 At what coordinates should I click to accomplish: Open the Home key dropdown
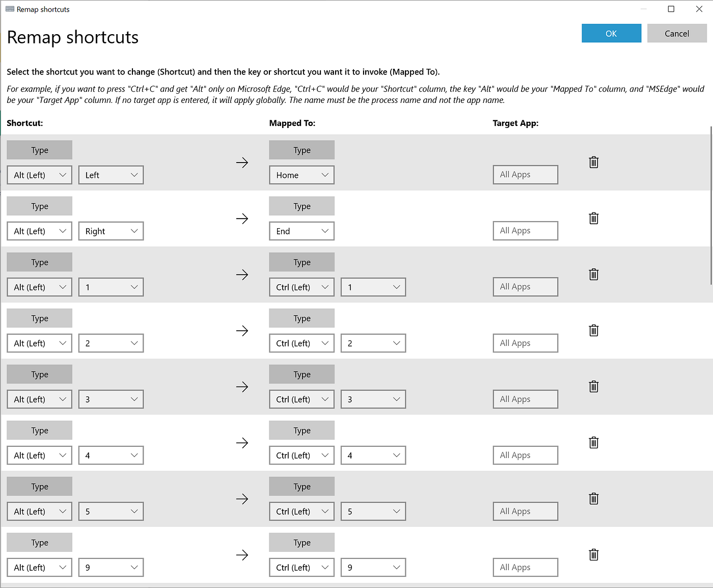[x=301, y=175]
